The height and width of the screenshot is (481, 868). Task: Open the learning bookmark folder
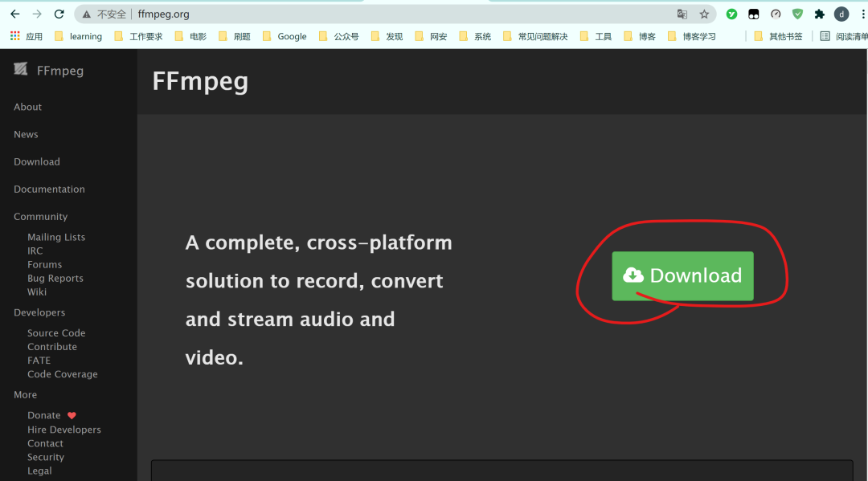[x=79, y=36]
